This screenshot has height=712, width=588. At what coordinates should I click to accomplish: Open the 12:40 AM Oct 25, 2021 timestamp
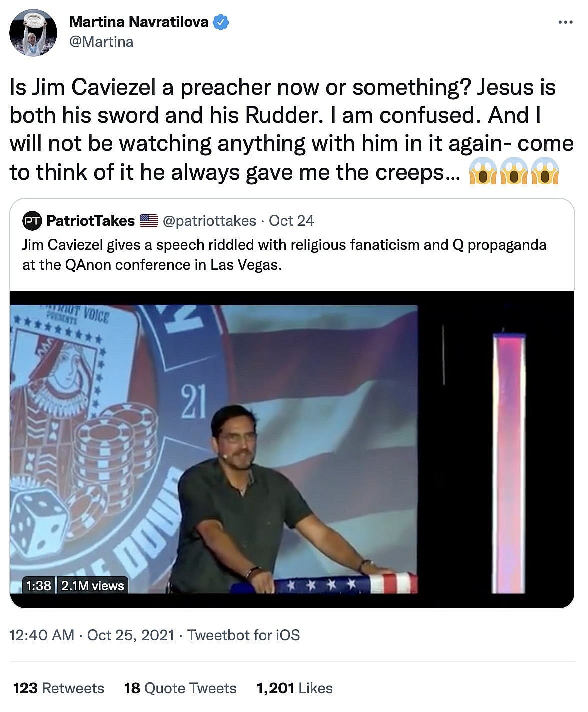tap(92, 635)
